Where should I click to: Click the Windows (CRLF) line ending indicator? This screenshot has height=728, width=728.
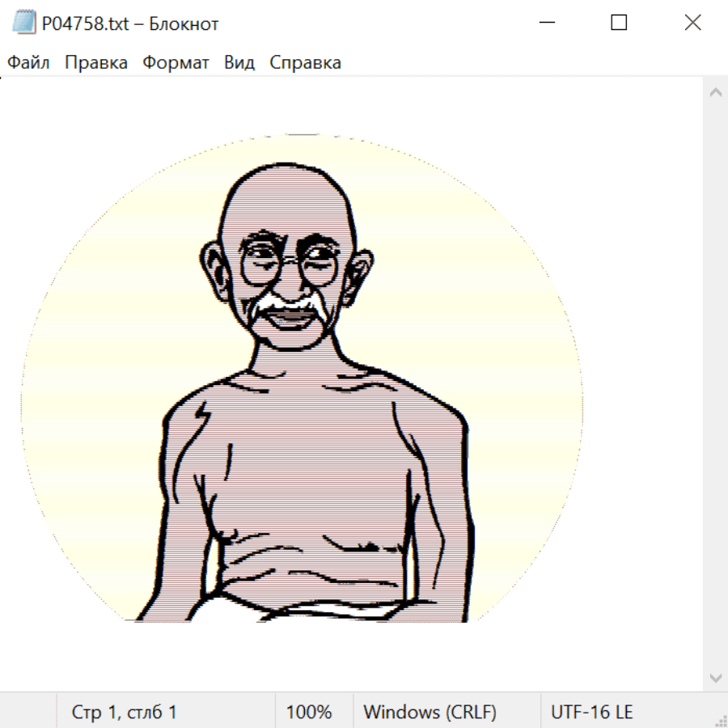point(430,713)
